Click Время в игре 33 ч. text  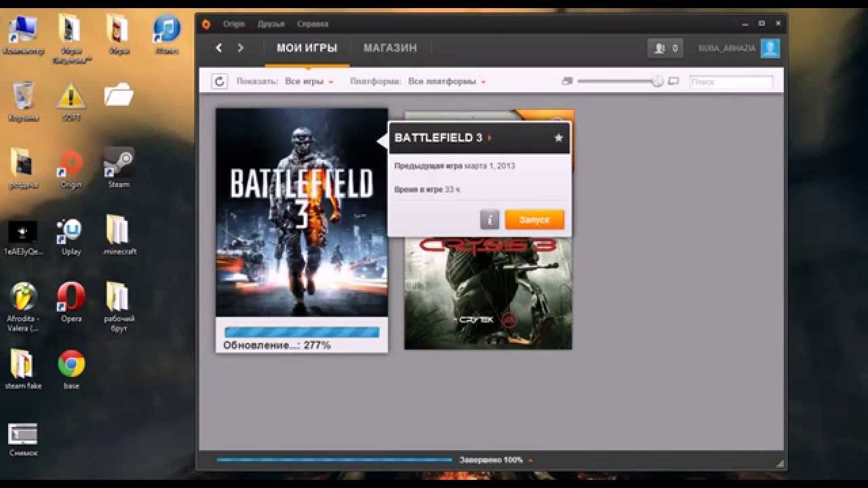(x=427, y=190)
